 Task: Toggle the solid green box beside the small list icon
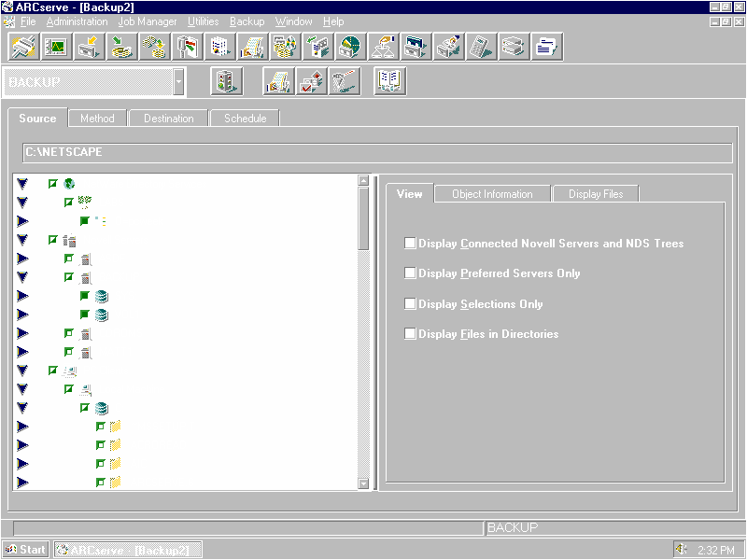click(x=85, y=220)
